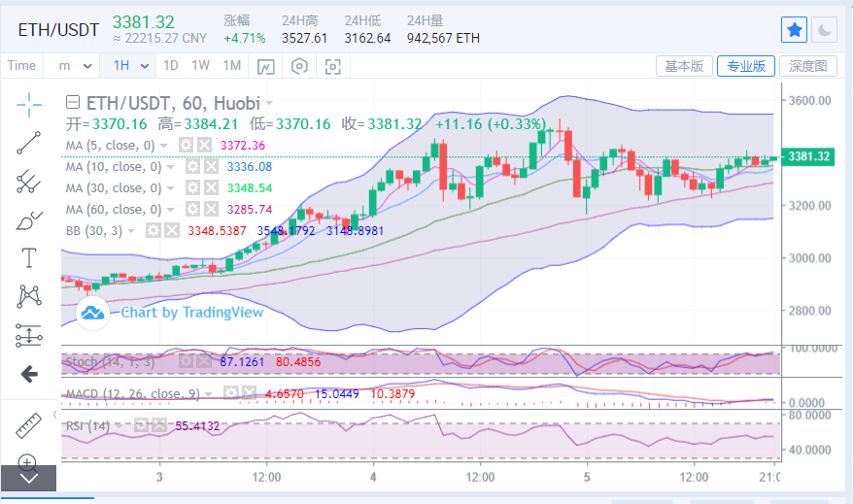Viewport: 853px width, 504px height.
Task: Select the text annotation tool
Action: point(29,257)
